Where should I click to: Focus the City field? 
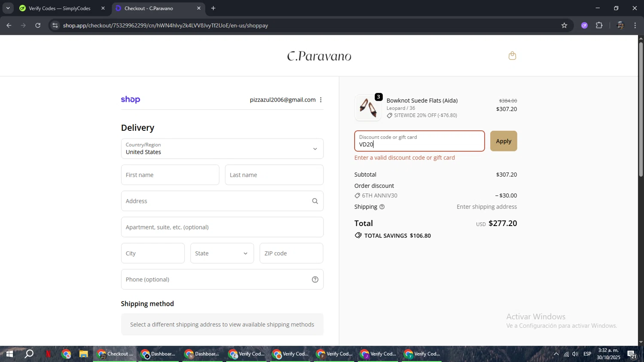pyautogui.click(x=152, y=253)
